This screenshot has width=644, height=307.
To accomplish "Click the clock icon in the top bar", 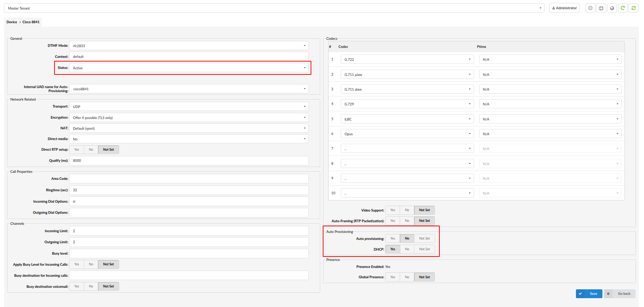I will point(590,8).
